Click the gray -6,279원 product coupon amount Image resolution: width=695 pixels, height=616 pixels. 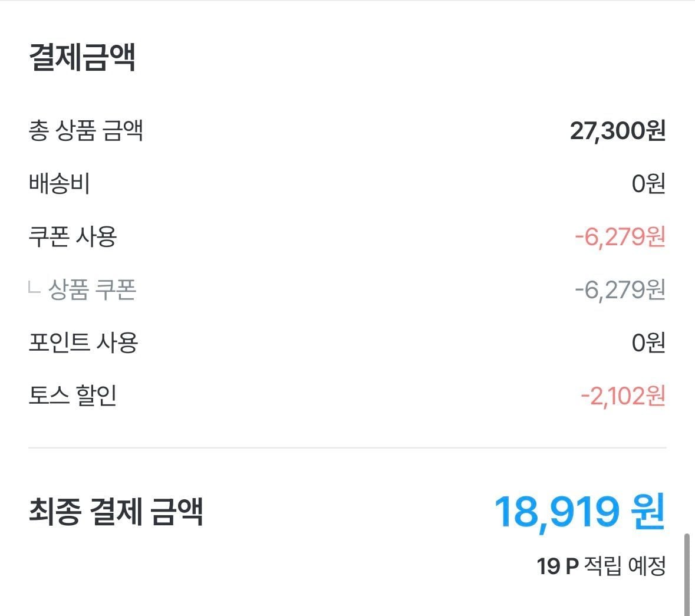pos(620,289)
